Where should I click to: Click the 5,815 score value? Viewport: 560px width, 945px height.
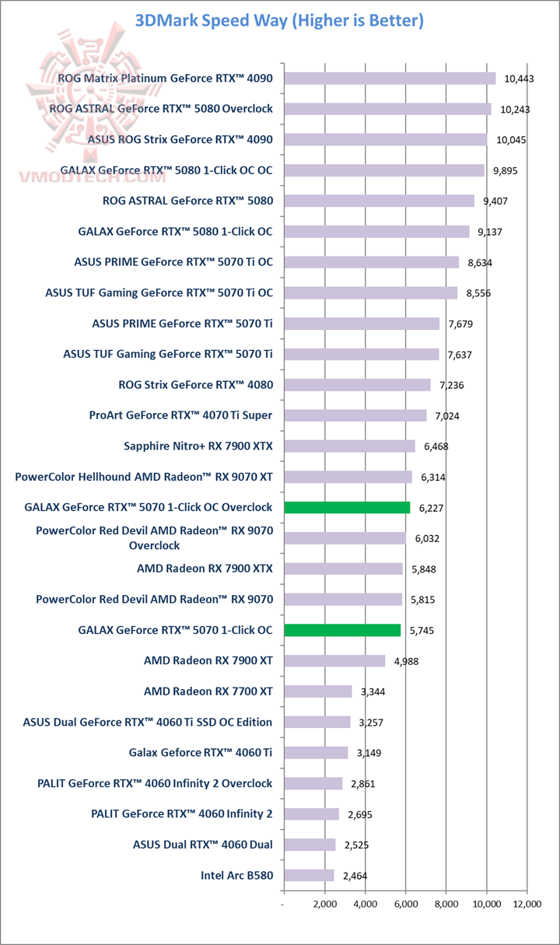click(x=423, y=600)
